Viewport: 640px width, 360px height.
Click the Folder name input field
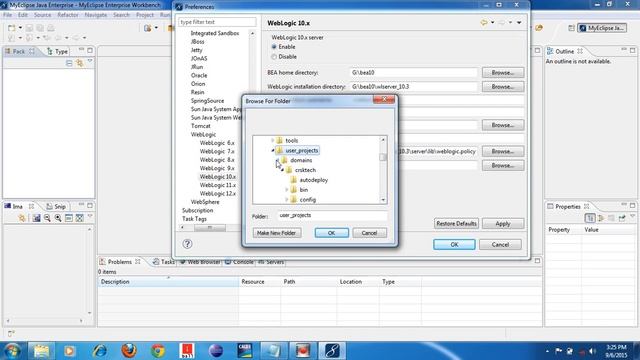(333, 216)
